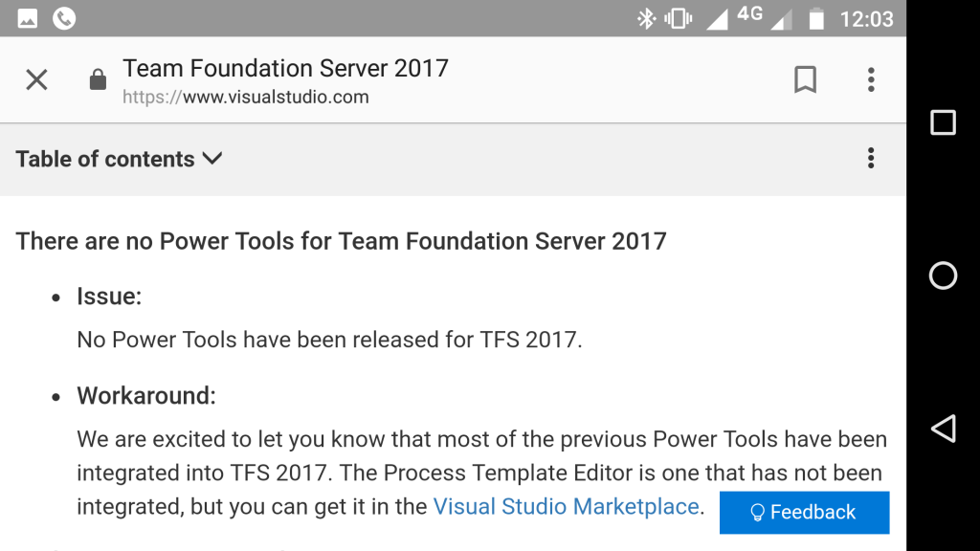Tap the Android recent apps square button
Viewport: 980px width, 551px height.
(x=943, y=122)
